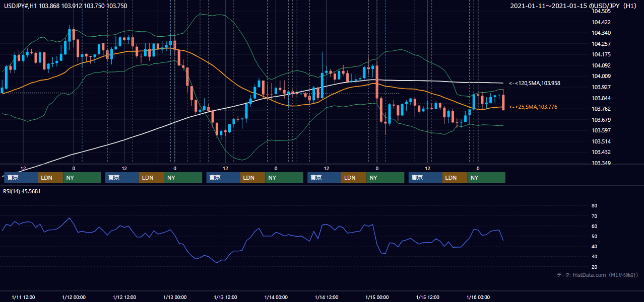
Task: Click RSI scale value 20
Action: [594, 267]
